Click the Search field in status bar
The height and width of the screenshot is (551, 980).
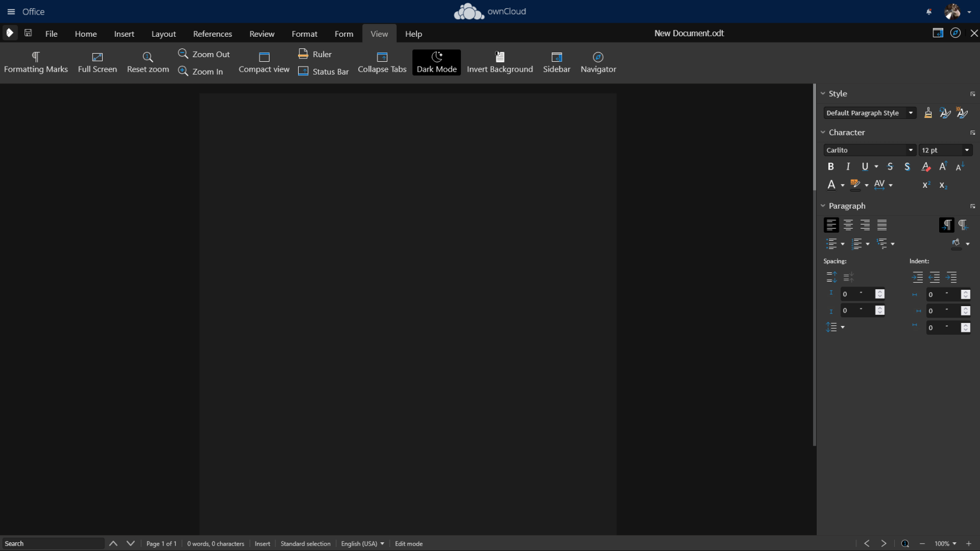52,543
